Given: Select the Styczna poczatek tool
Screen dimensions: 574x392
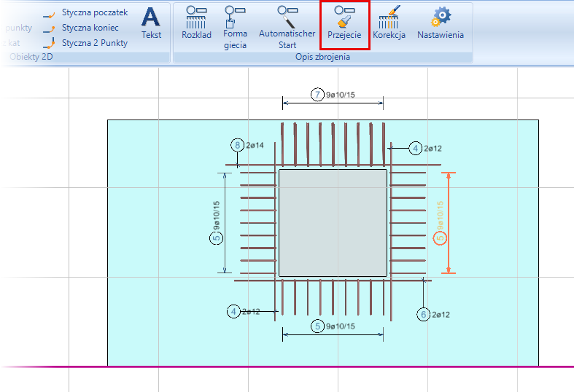Looking at the screenshot, I should click(86, 12).
